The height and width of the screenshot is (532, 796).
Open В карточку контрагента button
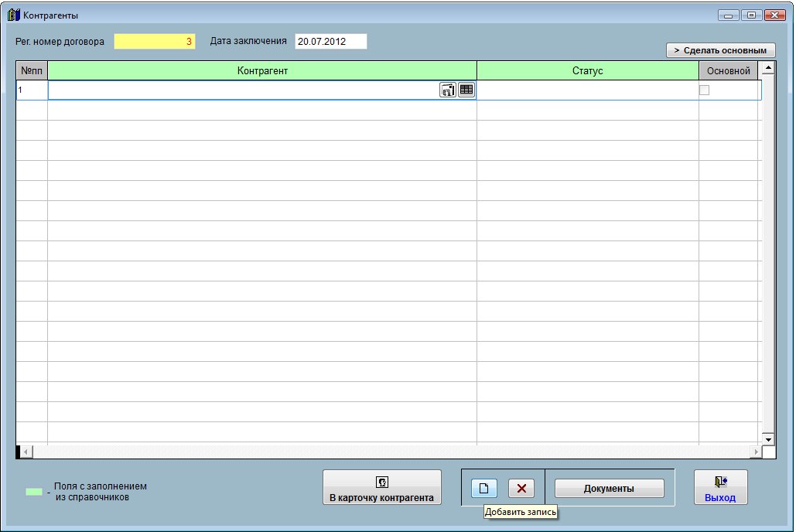coord(382,487)
